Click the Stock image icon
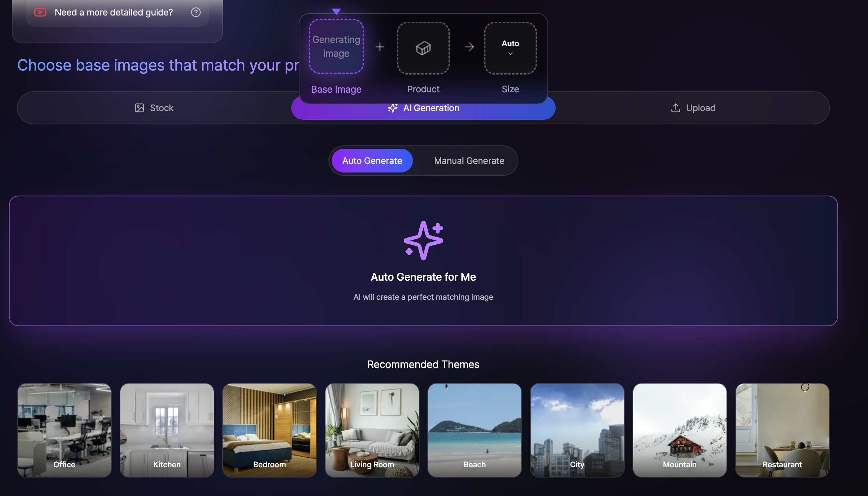Viewport: 868px width, 496px height. [139, 108]
